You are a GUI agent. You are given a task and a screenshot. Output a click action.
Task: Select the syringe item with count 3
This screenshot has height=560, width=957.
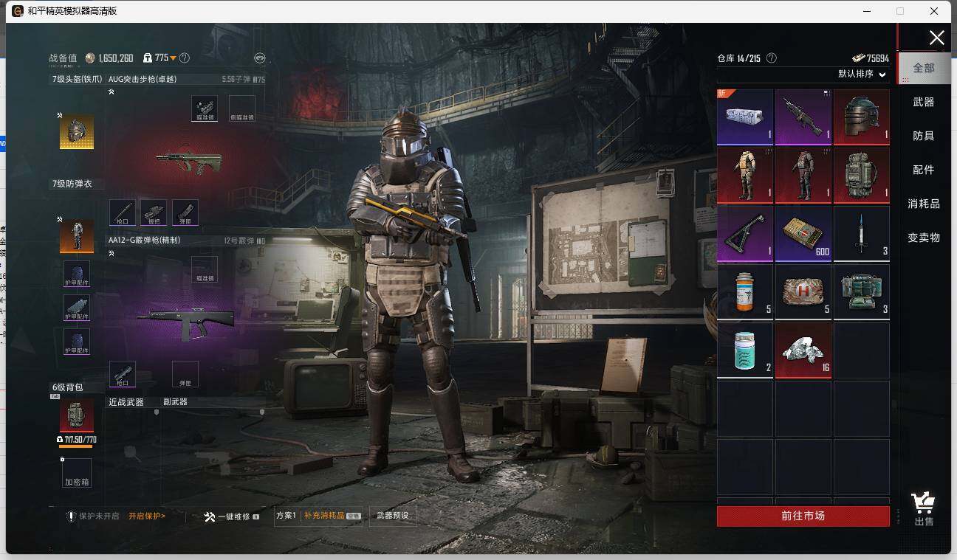[x=861, y=233]
